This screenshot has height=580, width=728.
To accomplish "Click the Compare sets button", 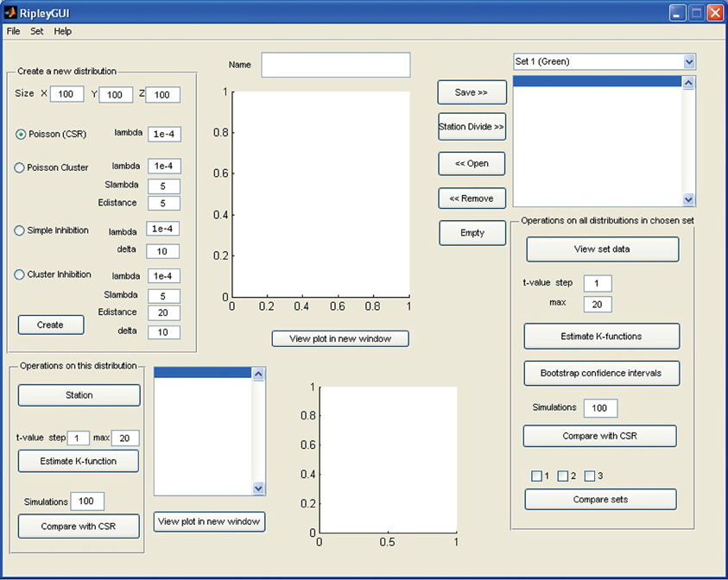I will point(601,500).
